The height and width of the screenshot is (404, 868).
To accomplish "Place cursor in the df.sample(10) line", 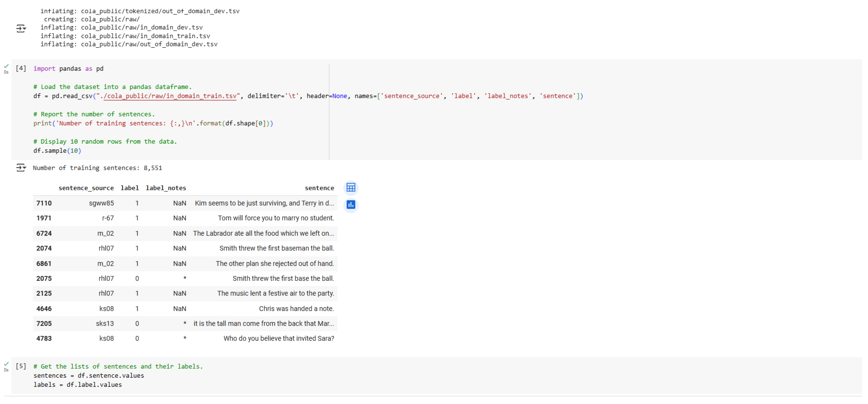I will point(57,151).
